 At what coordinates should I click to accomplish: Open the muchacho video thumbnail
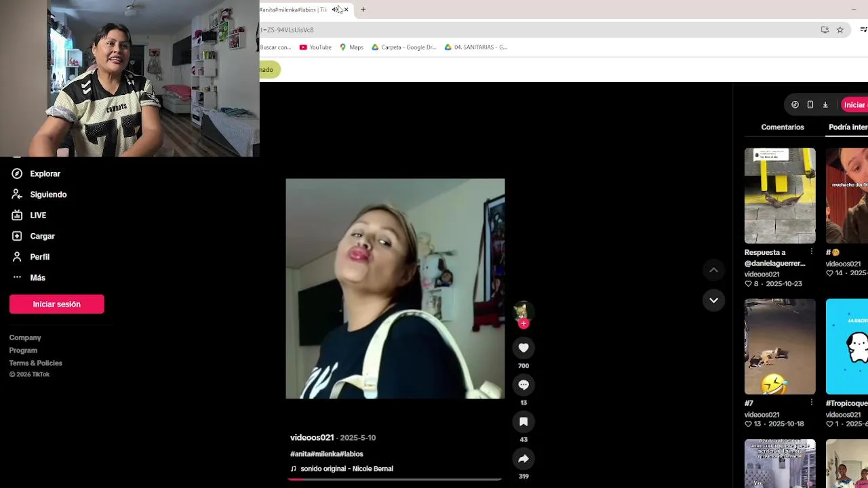[x=847, y=196]
